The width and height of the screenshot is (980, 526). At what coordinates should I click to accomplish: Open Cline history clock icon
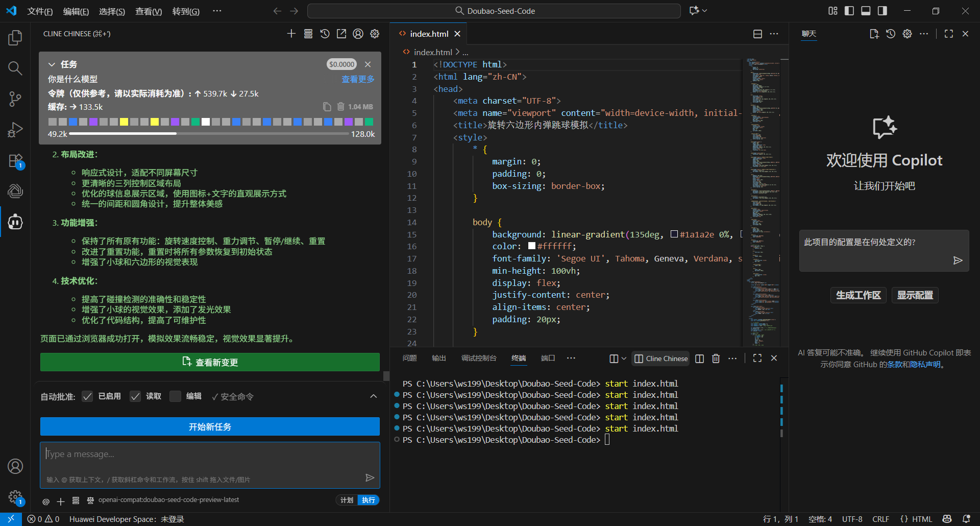click(325, 34)
